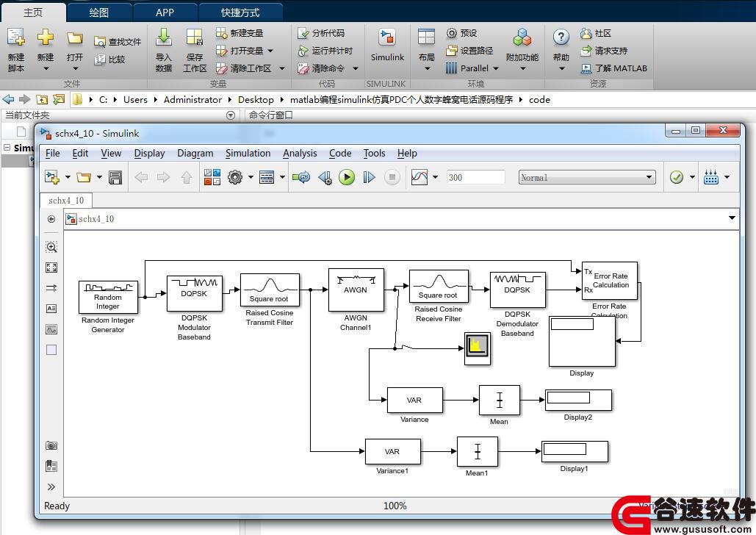Click the Update Diagram icon

point(301,178)
